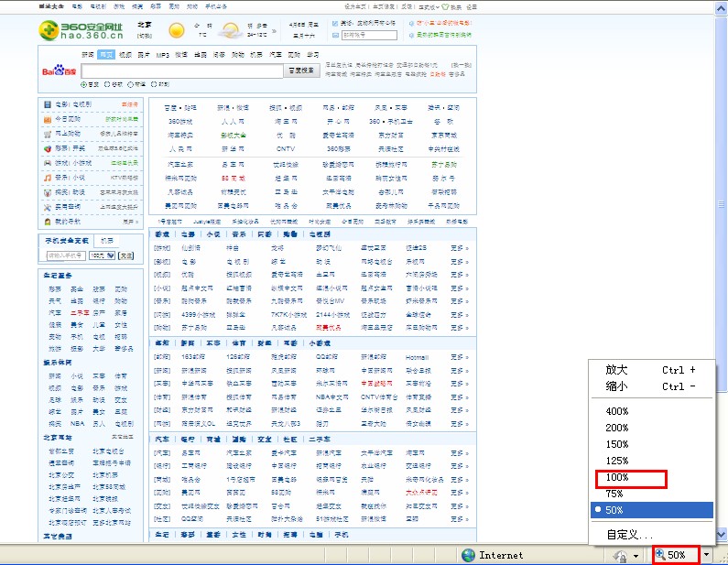Click the sun weather icon for today
Image resolution: width=728 pixels, height=565 pixels.
pyautogui.click(x=177, y=31)
